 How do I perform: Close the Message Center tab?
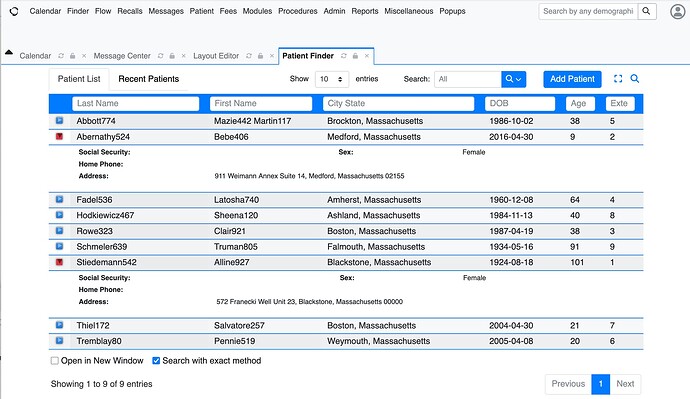click(x=184, y=56)
